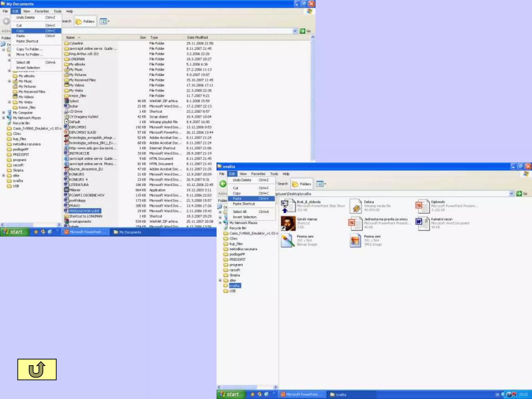This screenshot has height=399, width=532.
Task: Open the Views dropdown in svašta toolbar
Action: (321, 184)
